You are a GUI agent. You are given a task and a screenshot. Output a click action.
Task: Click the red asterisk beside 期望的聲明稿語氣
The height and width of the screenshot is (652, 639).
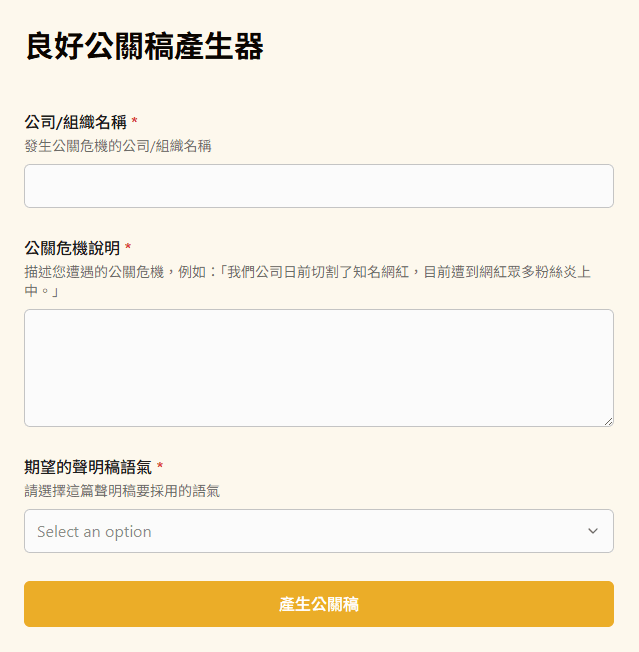tap(160, 467)
